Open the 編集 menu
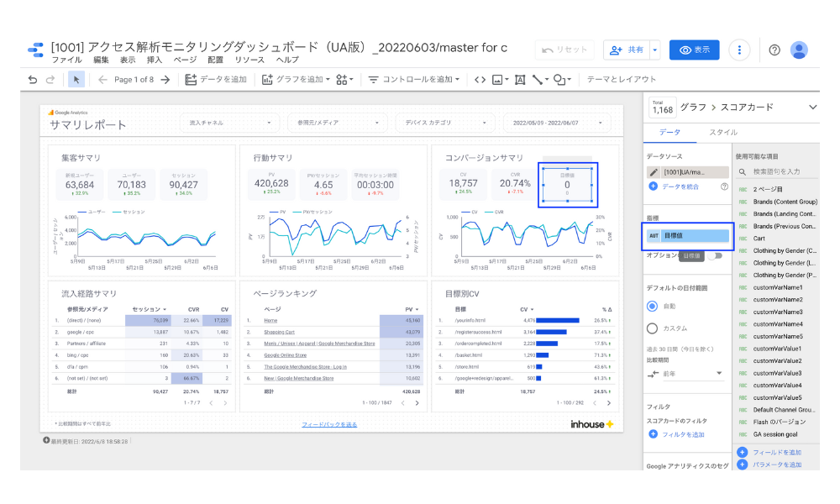 101,60
